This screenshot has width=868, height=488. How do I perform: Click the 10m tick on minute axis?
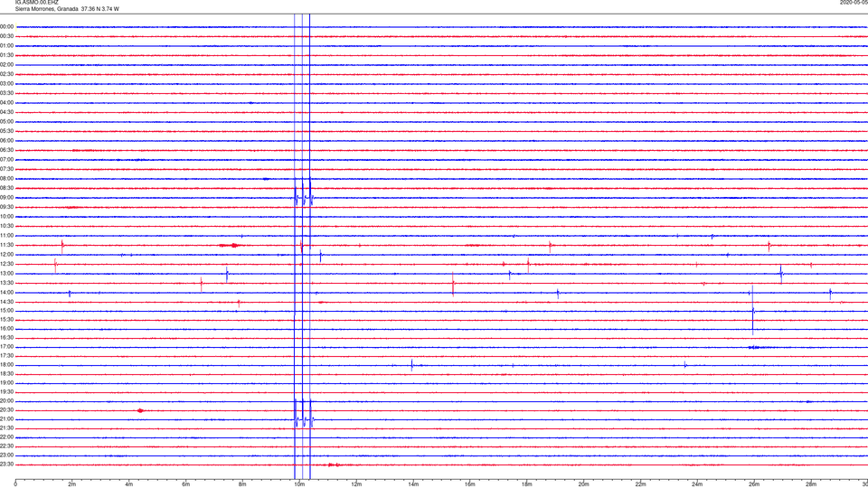pyautogui.click(x=299, y=484)
